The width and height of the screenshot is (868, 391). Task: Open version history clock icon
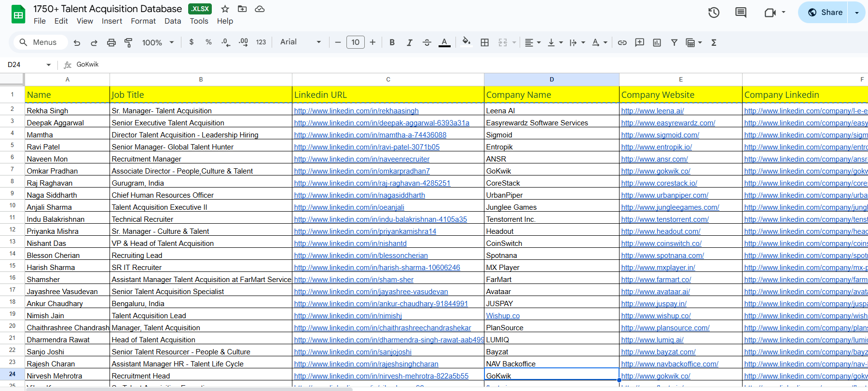pyautogui.click(x=714, y=13)
